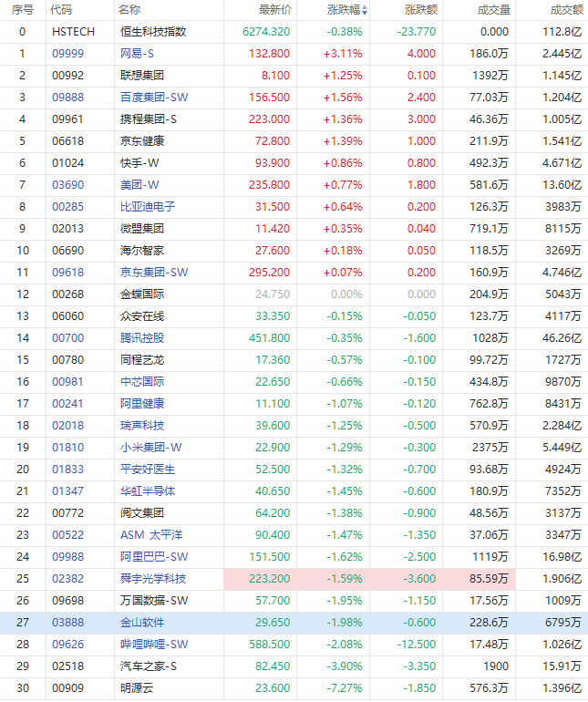Open 瑞声科技 stock link

[142, 426]
